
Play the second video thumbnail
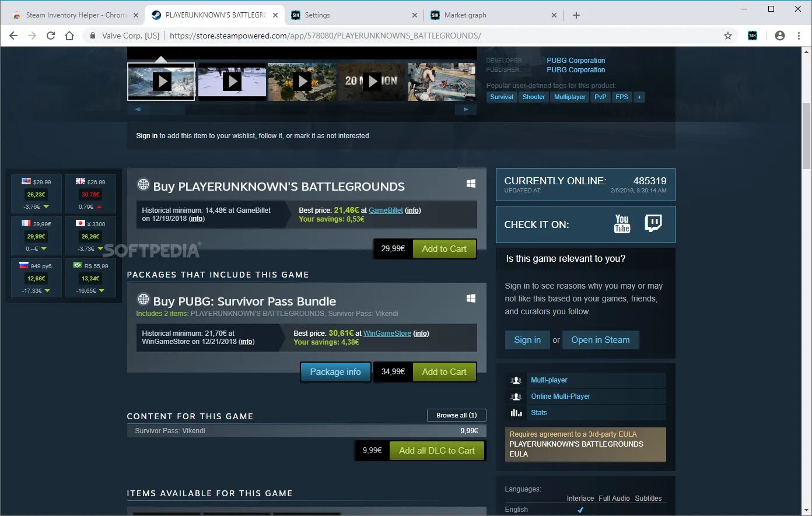tap(232, 81)
